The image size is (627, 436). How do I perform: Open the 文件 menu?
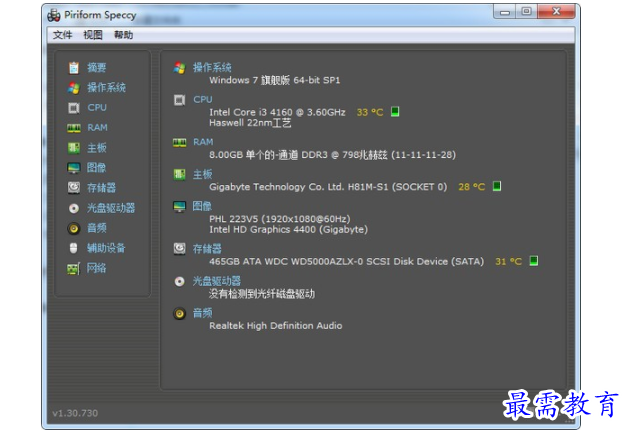tap(62, 35)
